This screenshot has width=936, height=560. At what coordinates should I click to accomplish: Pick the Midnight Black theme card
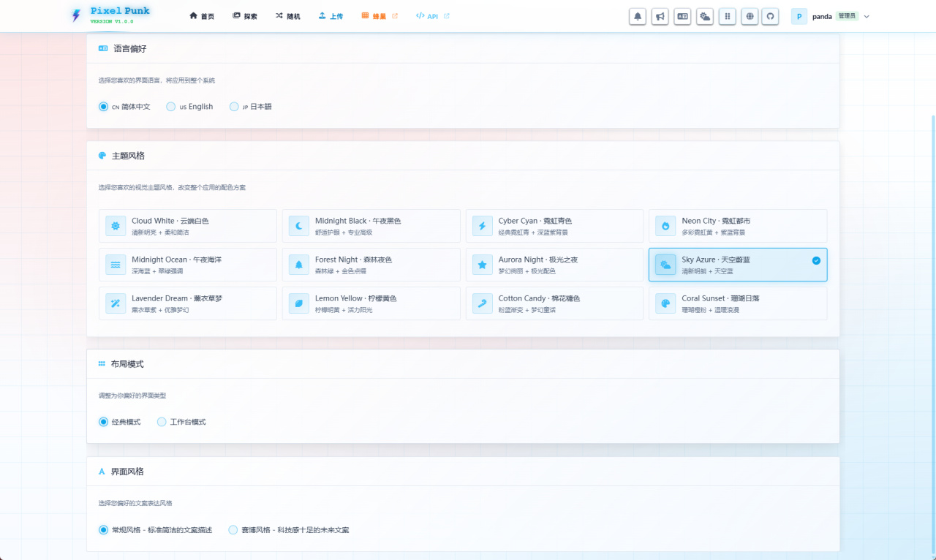point(371,226)
